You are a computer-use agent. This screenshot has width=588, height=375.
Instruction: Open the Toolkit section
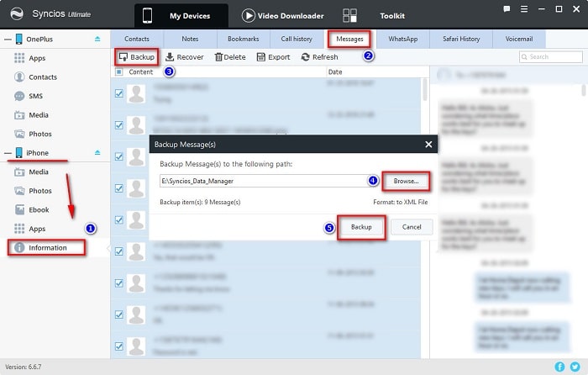374,16
